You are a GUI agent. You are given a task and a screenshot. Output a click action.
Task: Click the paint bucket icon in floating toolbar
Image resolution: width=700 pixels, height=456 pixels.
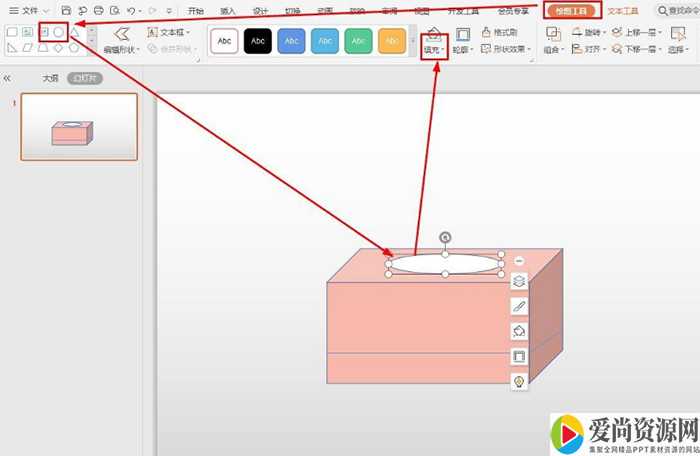(x=519, y=331)
